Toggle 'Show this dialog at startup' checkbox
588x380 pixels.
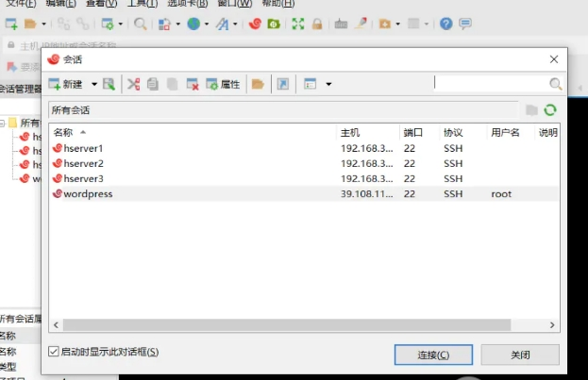(54, 352)
